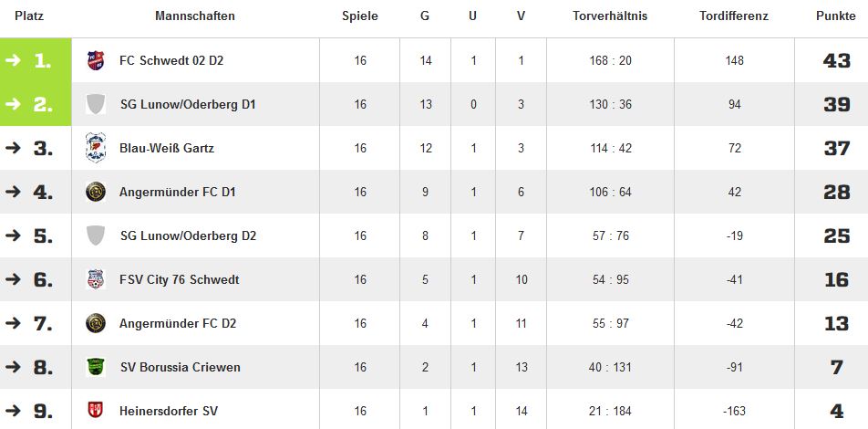Click the SG Lunow/Oderberg D1 shield logo

(96, 104)
